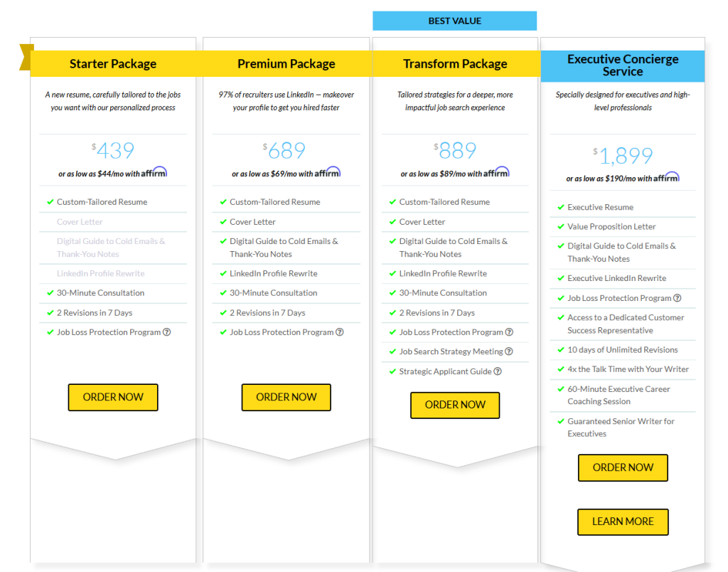The height and width of the screenshot is (572, 728).
Task: Click help icon beside Executive Job Loss Protection Program
Action: (x=678, y=298)
